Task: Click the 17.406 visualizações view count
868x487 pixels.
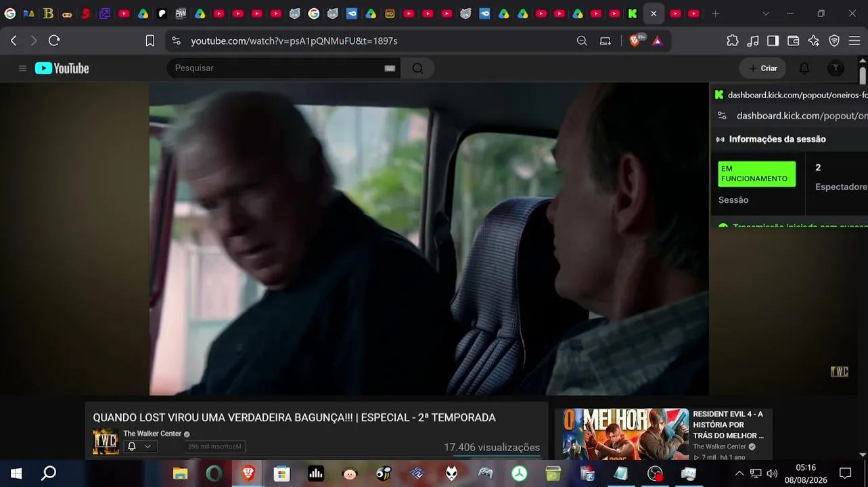Action: pos(492,447)
